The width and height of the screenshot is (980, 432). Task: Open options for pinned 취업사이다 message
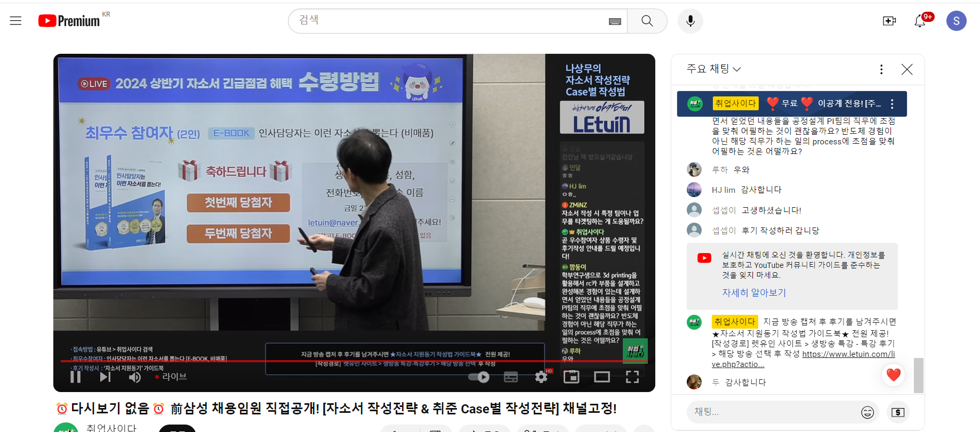(892, 104)
